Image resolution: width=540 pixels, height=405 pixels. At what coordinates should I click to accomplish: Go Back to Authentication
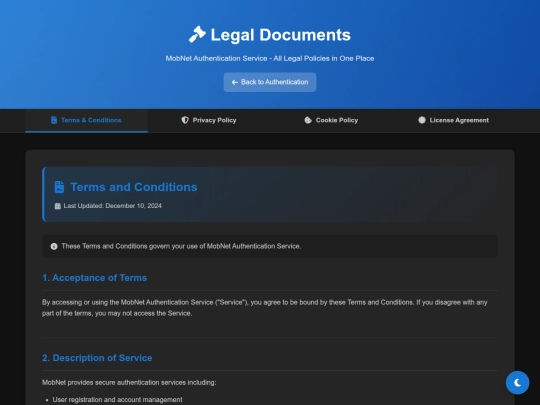tap(270, 82)
